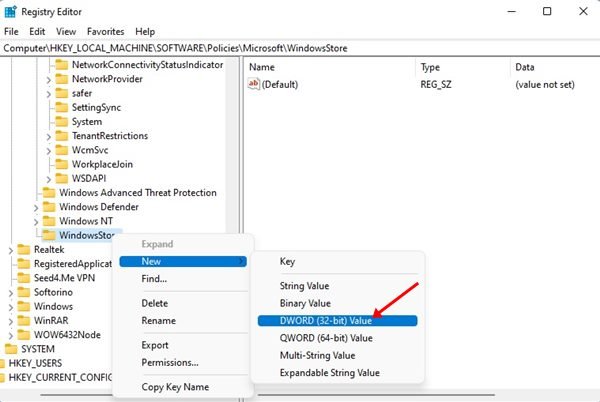Select the SYSTEM hive folder icon
This screenshot has height=402, width=600.
click(x=11, y=349)
